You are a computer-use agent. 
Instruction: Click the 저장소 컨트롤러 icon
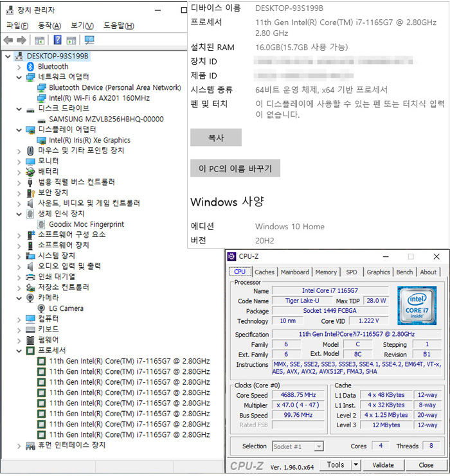pos(30,288)
